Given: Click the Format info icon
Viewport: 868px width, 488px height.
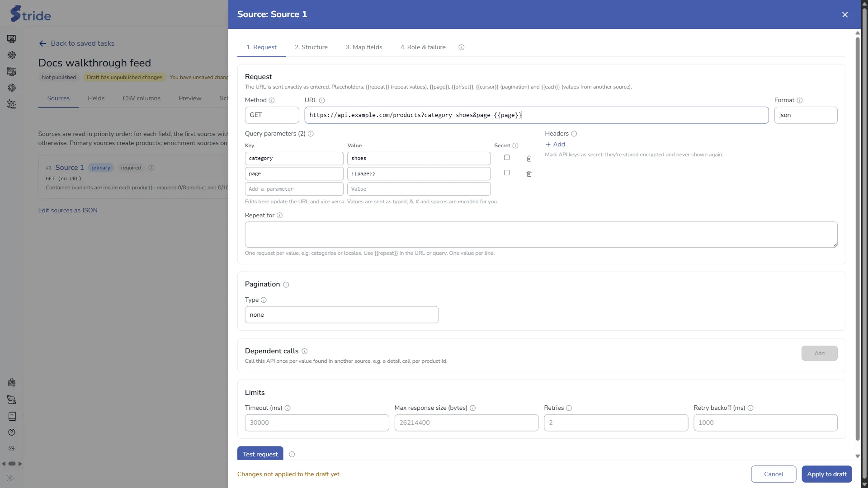Looking at the screenshot, I should [x=800, y=100].
